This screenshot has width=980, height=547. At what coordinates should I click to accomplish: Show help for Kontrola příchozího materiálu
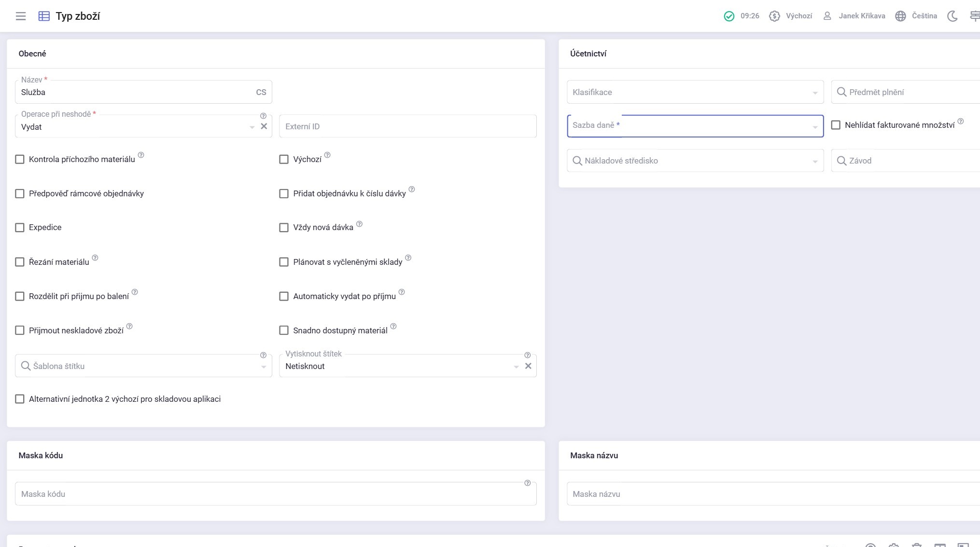pos(141,155)
